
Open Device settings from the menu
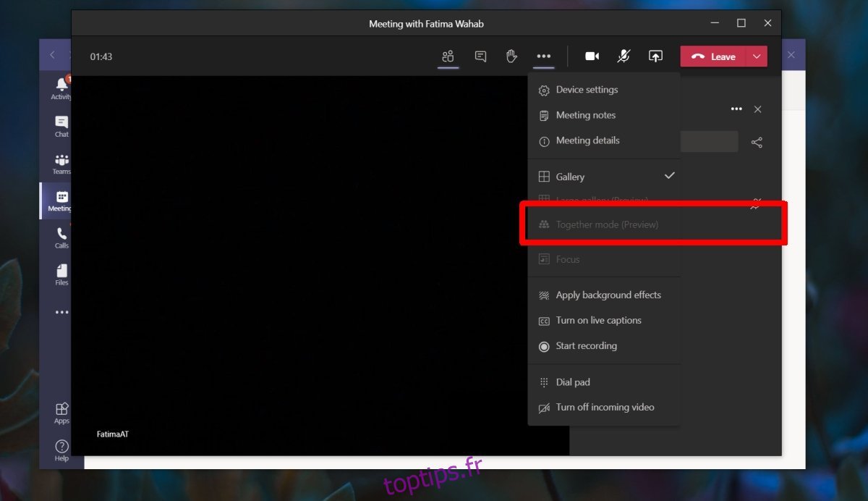pyautogui.click(x=587, y=90)
